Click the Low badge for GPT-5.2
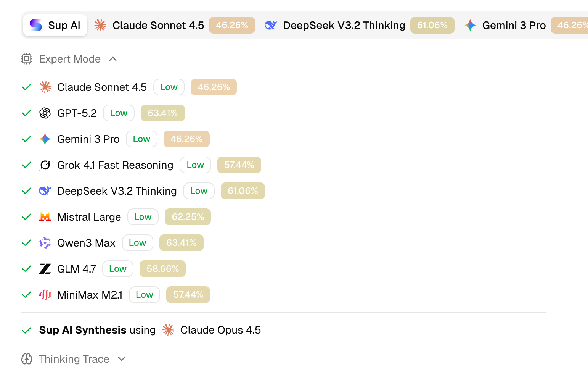Image resolution: width=588 pixels, height=368 pixels. pos(119,113)
